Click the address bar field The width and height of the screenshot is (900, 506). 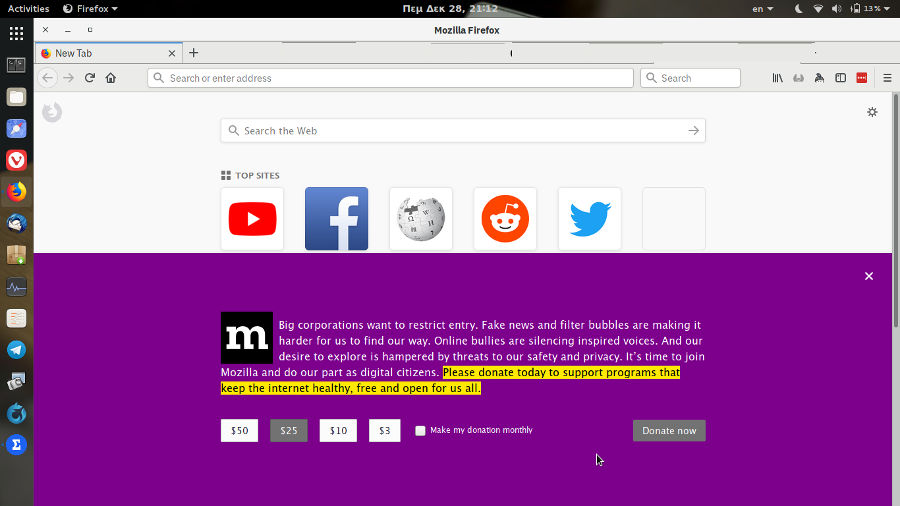pos(390,78)
